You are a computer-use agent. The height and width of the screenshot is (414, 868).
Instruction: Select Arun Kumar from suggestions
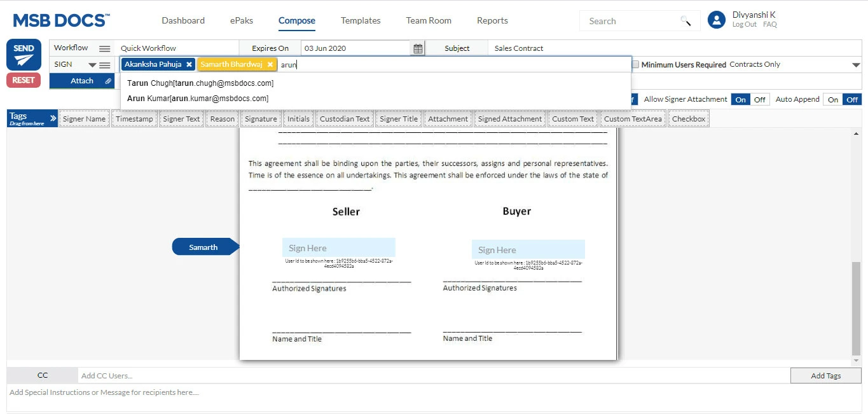pos(198,99)
